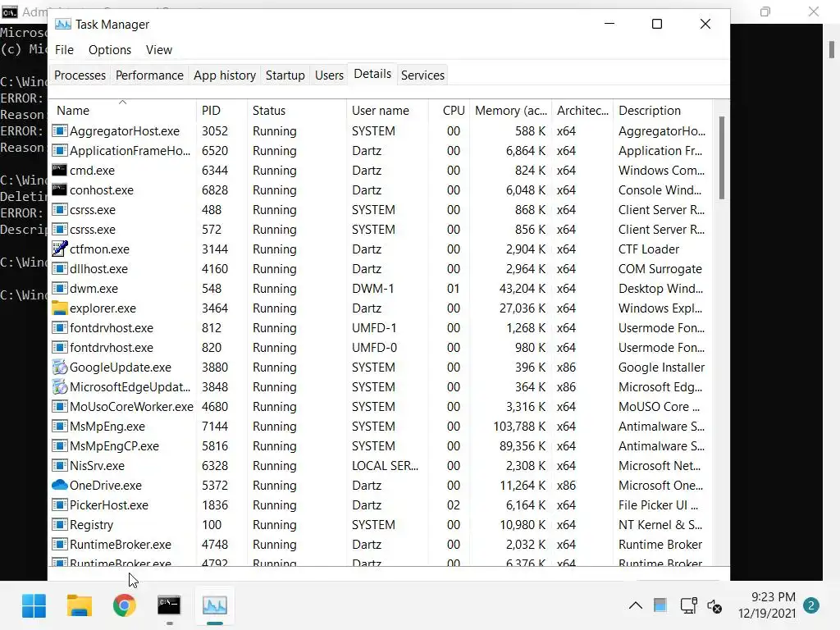The width and height of the screenshot is (840, 630).
Task: Click the network tray icon
Action: (x=688, y=606)
